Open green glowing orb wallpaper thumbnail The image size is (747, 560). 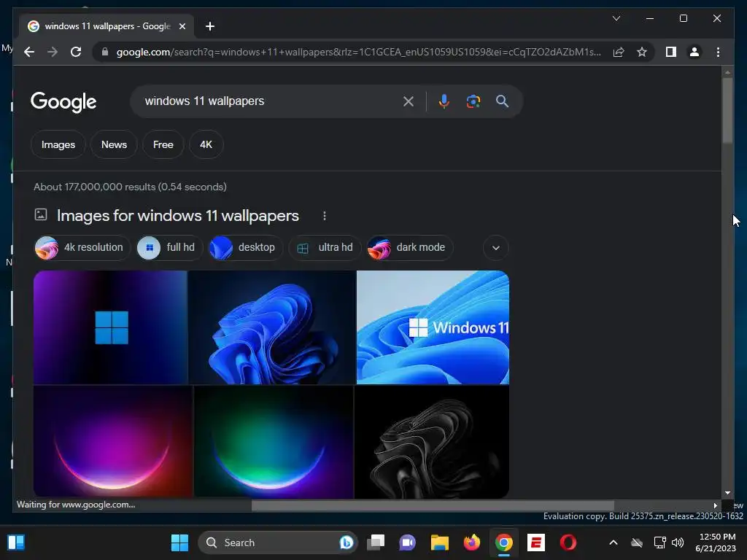tap(274, 441)
